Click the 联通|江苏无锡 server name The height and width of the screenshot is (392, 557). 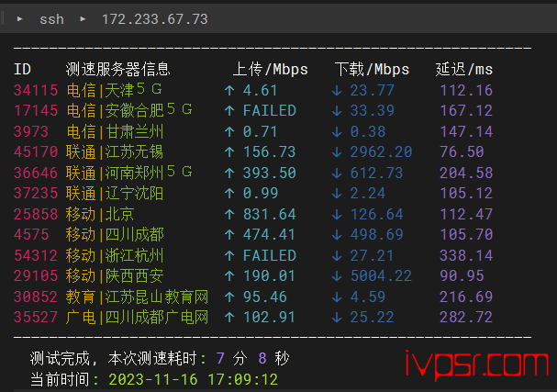(x=115, y=152)
